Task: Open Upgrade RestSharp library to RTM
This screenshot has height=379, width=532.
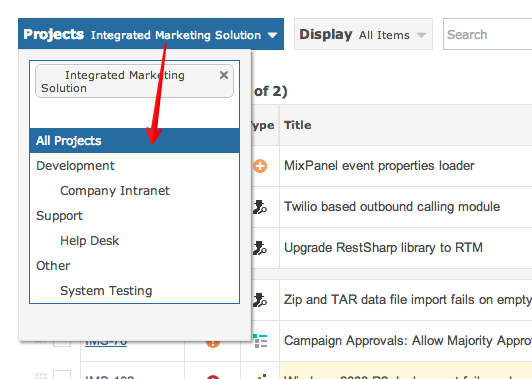Action: pos(383,248)
